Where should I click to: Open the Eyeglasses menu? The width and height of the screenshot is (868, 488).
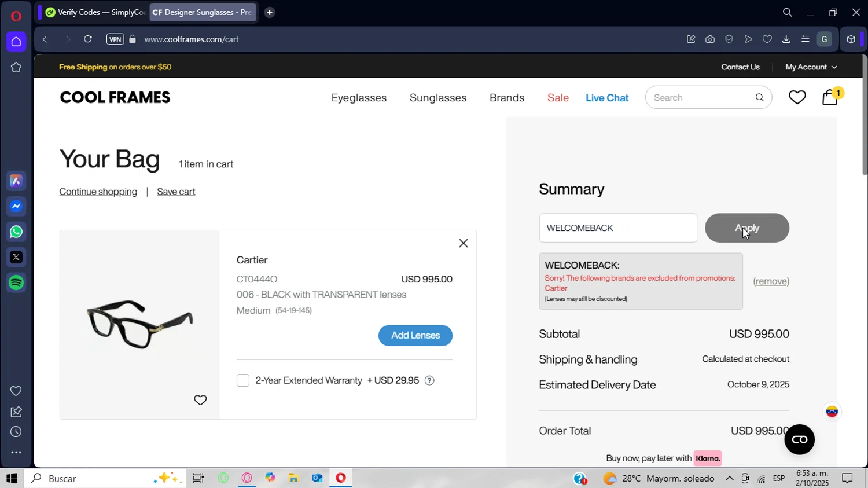(x=359, y=98)
